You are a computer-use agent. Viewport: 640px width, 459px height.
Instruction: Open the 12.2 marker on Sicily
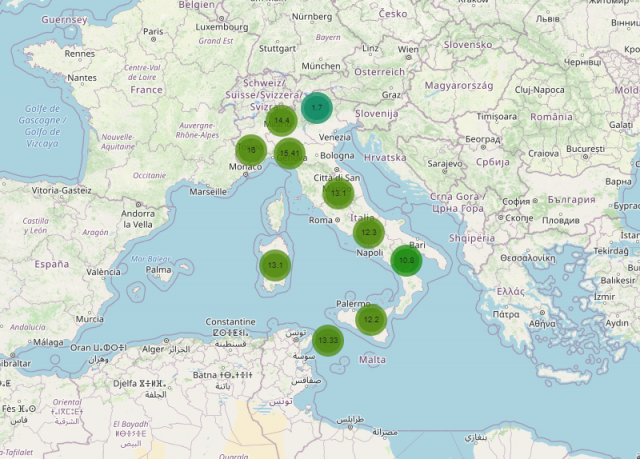[370, 319]
